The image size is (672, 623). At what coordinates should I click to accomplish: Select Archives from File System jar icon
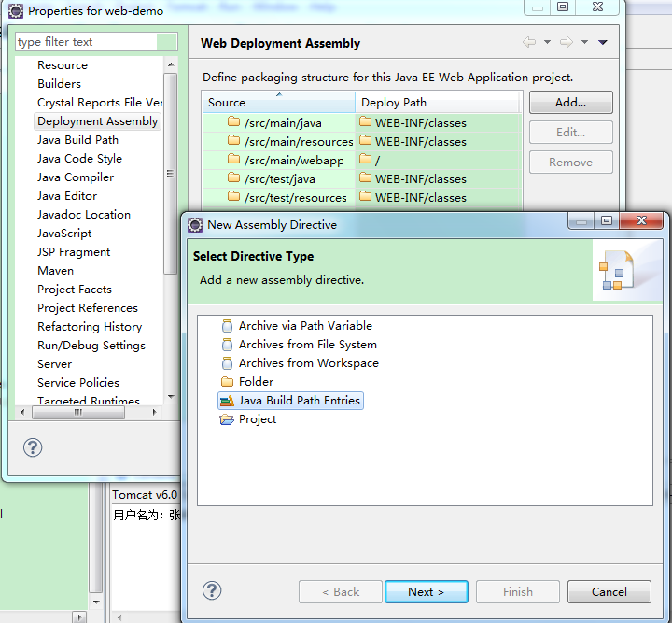tap(227, 345)
